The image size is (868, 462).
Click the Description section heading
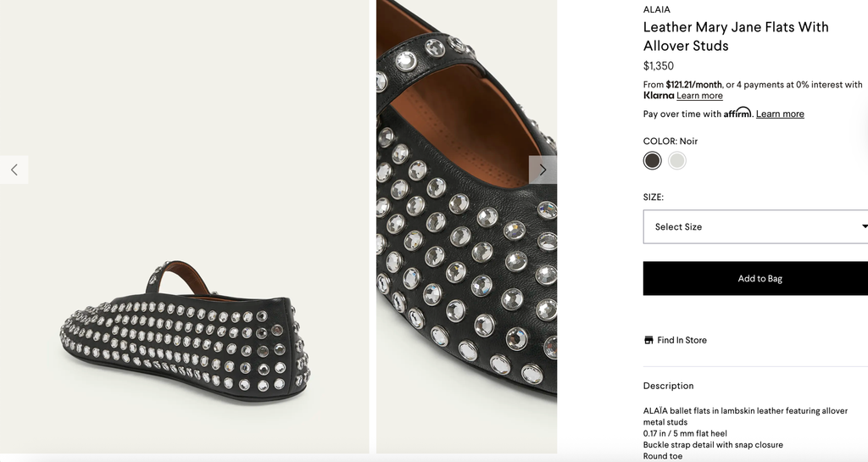(668, 386)
